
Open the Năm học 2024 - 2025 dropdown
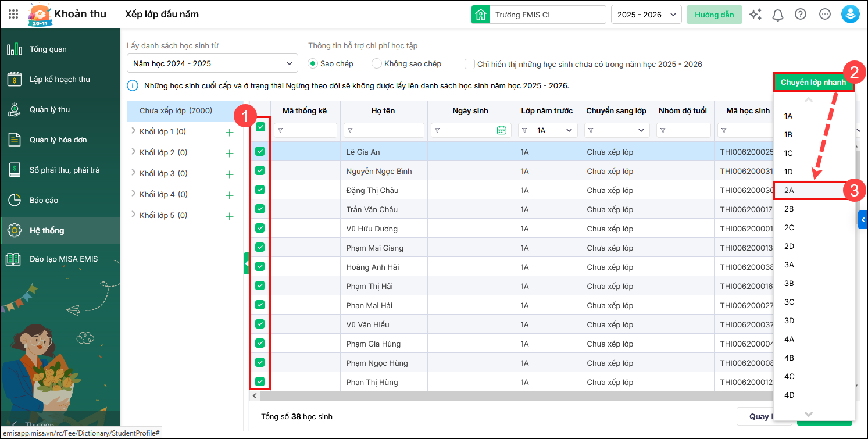212,63
